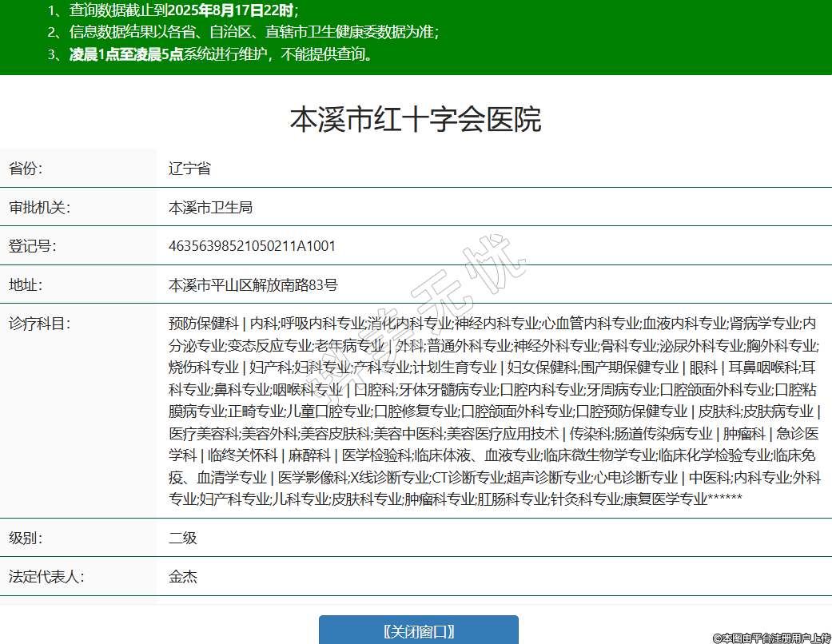Click the legal representative name 金杰

pos(182,576)
